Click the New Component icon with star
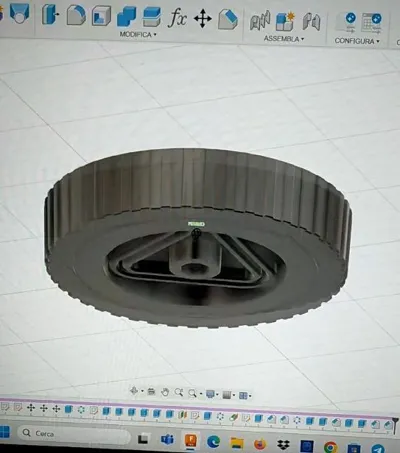This screenshot has width=400, height=453. [285, 21]
